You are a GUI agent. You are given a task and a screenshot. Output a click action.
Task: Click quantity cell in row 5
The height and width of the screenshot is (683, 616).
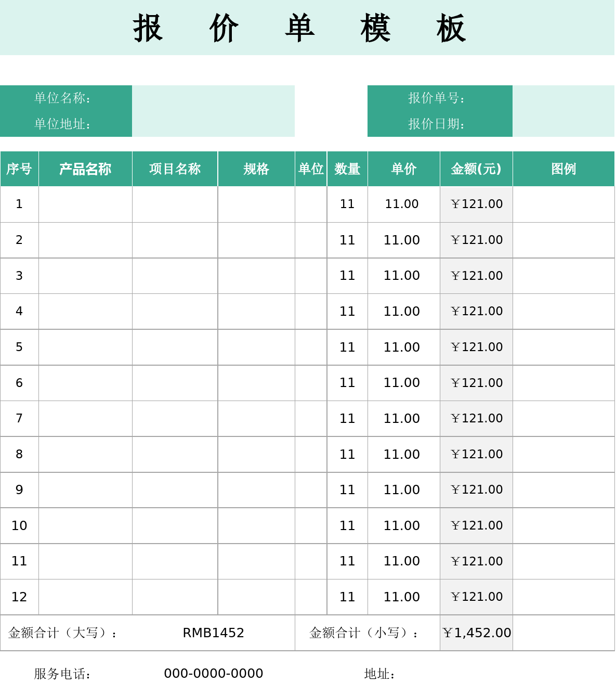347,347
